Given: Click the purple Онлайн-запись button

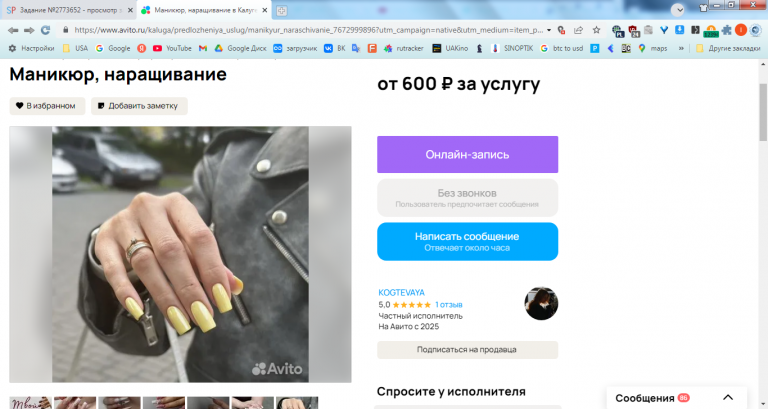Looking at the screenshot, I should point(467,154).
